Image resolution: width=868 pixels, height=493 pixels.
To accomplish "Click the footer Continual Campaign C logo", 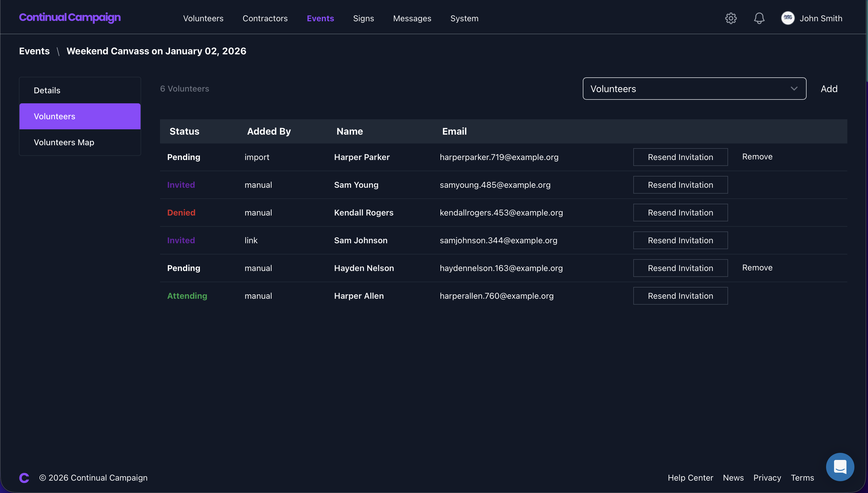I will click(24, 477).
